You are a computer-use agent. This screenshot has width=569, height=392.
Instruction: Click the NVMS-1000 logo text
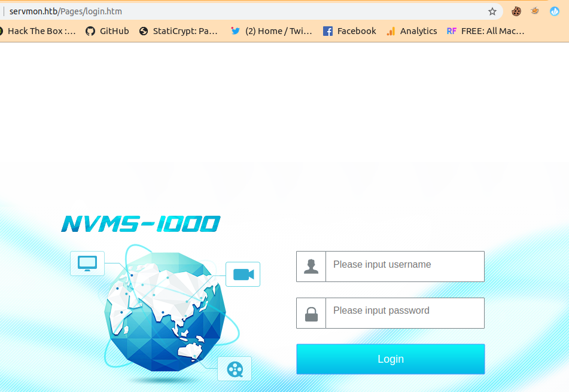click(x=141, y=223)
